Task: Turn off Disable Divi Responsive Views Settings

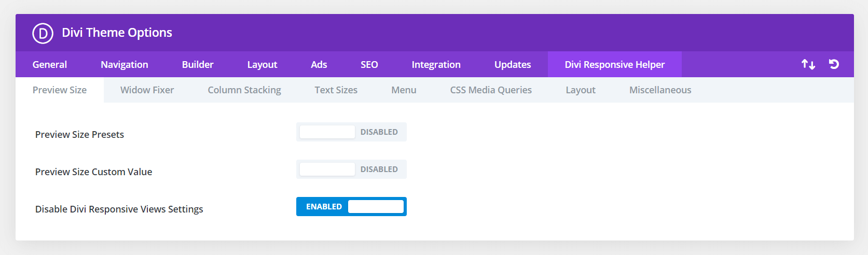Action: click(x=351, y=207)
